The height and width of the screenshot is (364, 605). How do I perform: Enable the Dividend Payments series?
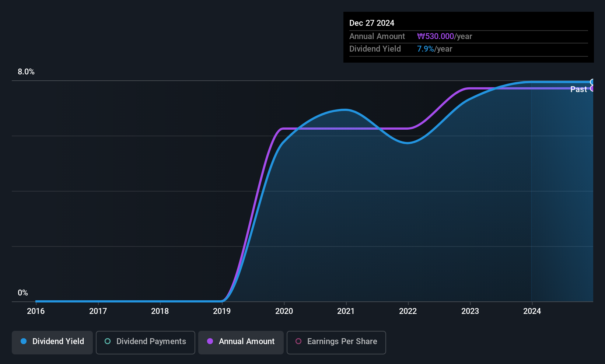(146, 343)
